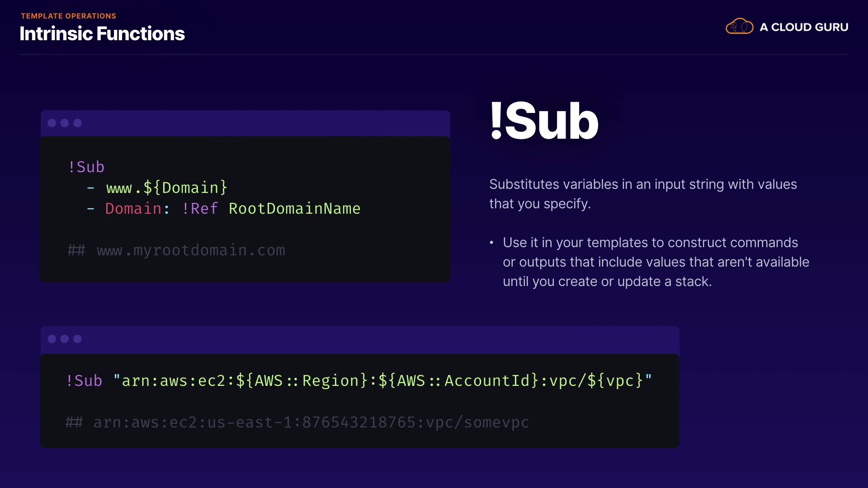Screen dimensions: 868x488
Task: Click third dot of bottom code window
Action: pos(77,339)
